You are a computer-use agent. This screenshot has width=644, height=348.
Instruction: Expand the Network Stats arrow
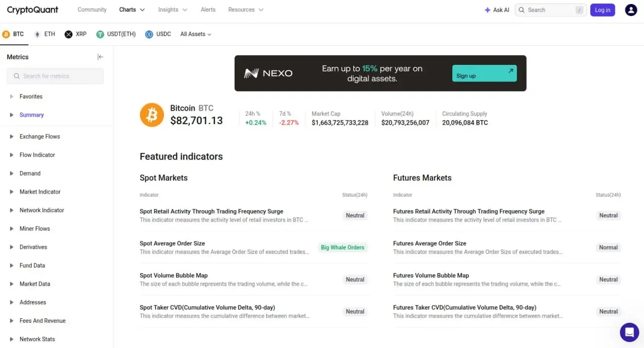coord(12,339)
